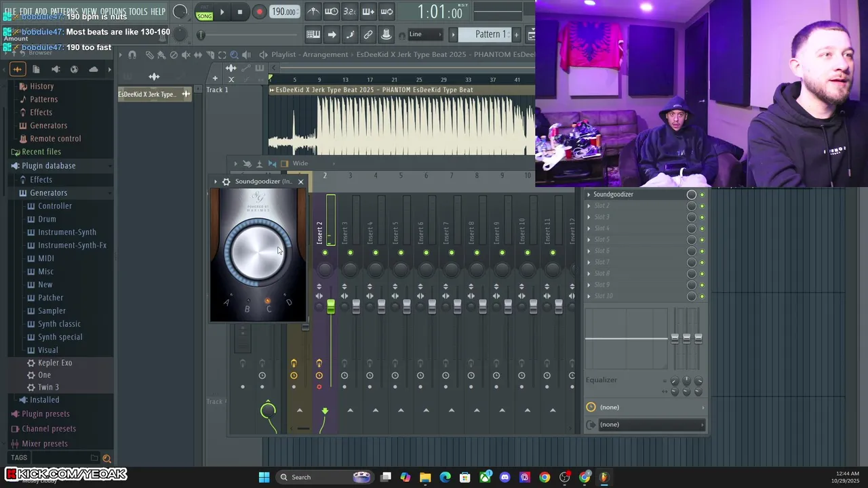The width and height of the screenshot is (868, 488).
Task: Select the playlist zoom magnifier tool
Action: (x=234, y=55)
